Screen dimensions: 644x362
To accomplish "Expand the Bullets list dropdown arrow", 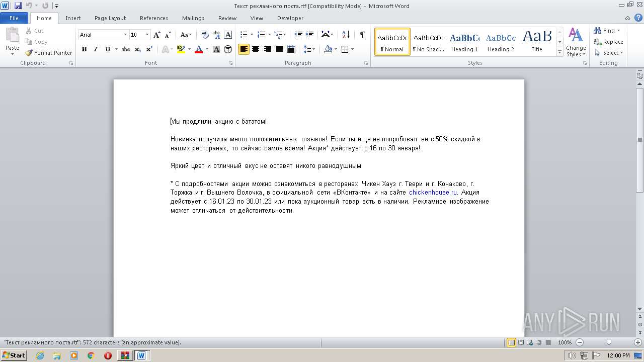I will (x=253, y=35).
